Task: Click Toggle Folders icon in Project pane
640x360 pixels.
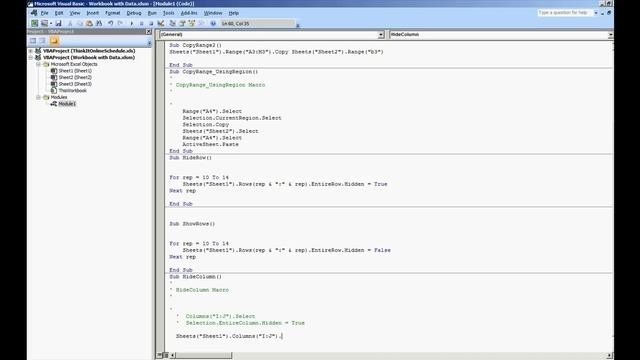Action: coord(54,40)
